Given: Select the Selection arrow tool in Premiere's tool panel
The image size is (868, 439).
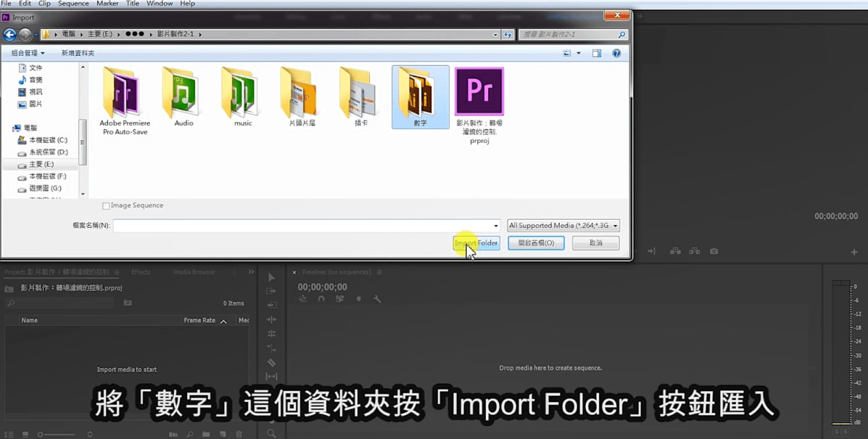Looking at the screenshot, I should tap(271, 276).
